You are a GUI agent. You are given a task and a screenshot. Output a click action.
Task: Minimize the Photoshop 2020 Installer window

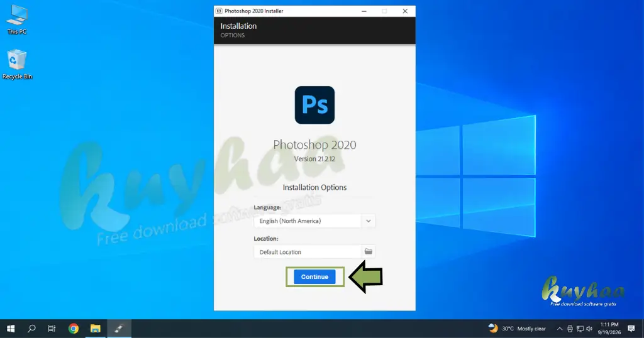click(364, 11)
